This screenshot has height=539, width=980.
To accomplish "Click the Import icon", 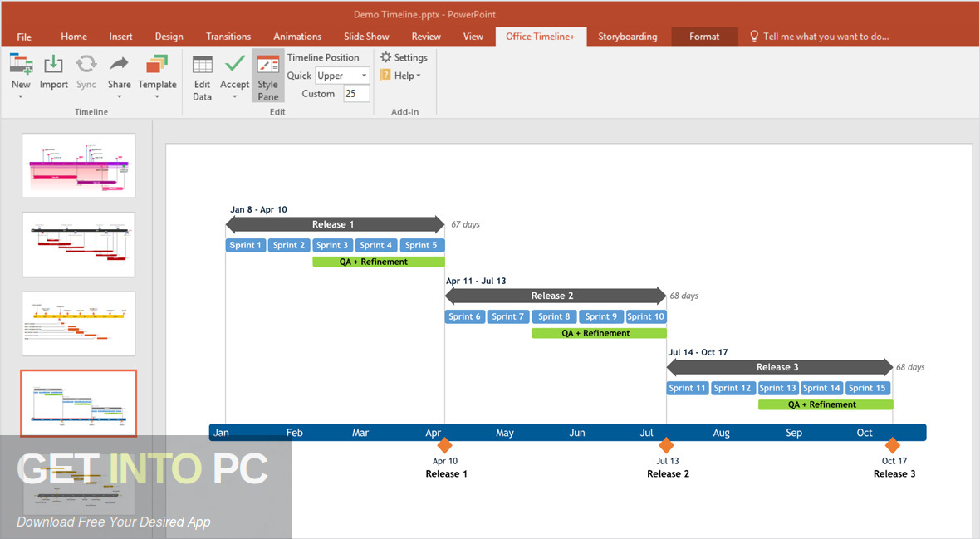I will [53, 65].
